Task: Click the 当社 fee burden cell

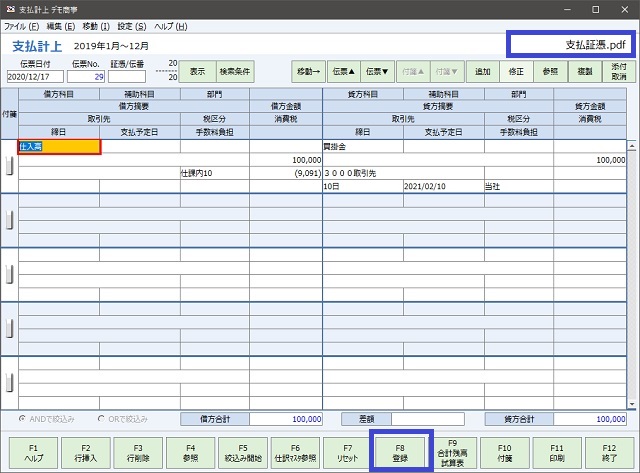Action: [x=519, y=187]
